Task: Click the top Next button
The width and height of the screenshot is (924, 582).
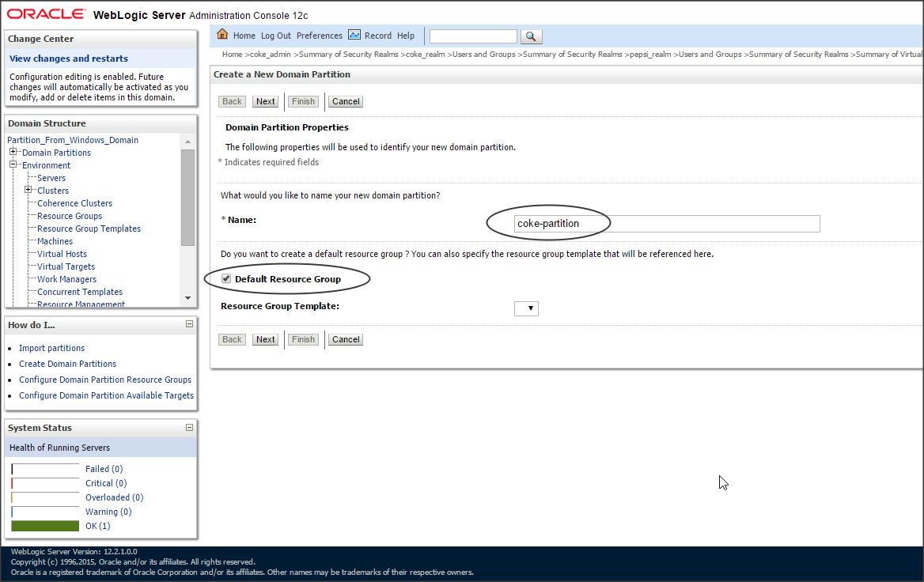Action: tap(266, 101)
